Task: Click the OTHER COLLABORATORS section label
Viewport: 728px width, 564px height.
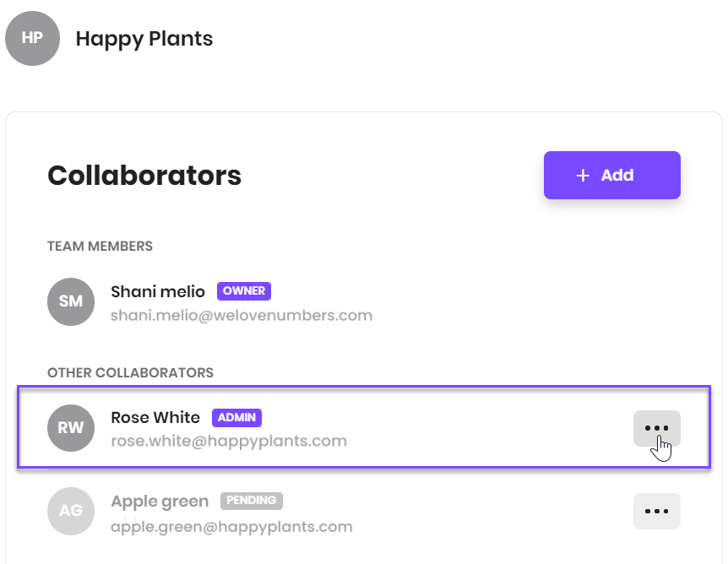Action: point(130,372)
